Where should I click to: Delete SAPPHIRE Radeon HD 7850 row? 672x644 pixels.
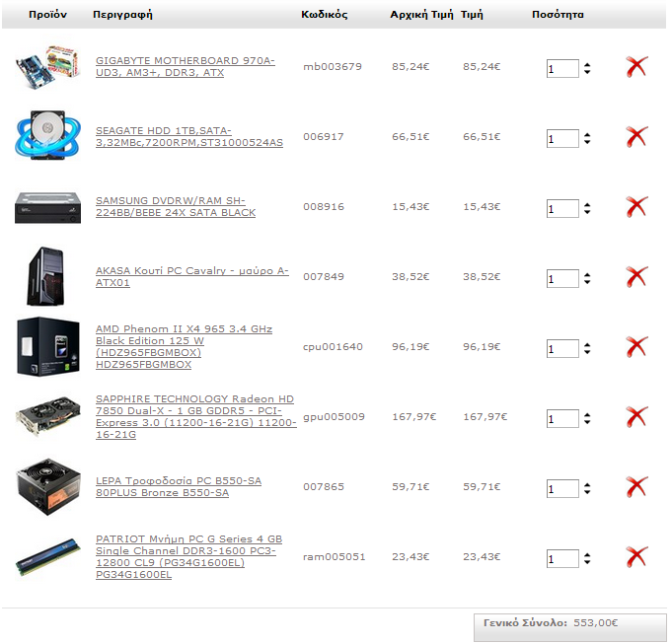click(636, 417)
